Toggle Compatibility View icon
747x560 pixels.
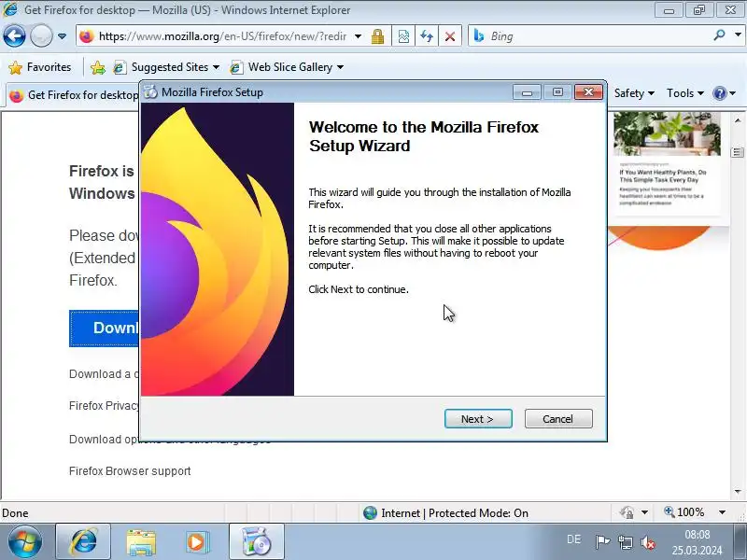coord(403,36)
